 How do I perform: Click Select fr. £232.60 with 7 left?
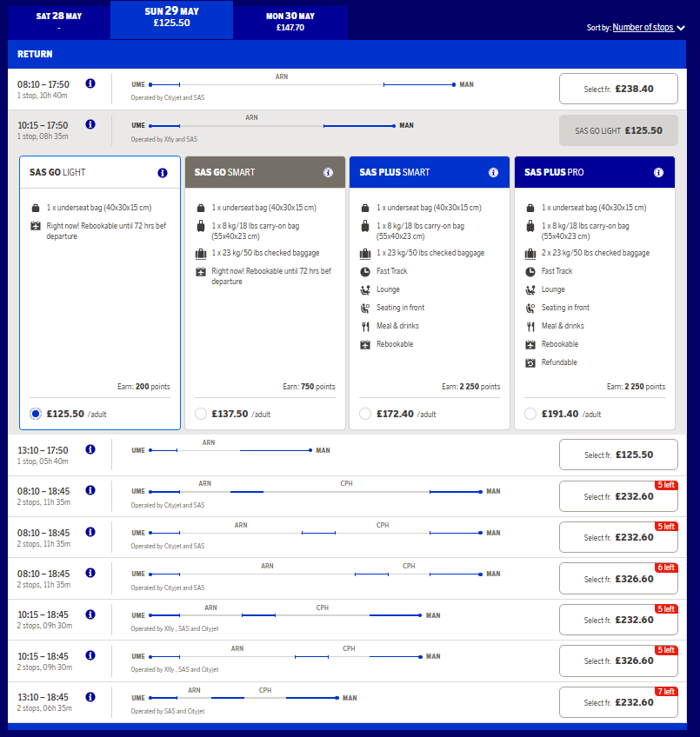click(x=618, y=702)
